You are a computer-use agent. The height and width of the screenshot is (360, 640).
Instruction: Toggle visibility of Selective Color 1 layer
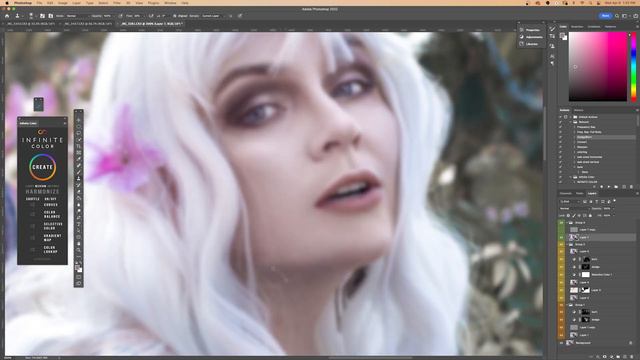pyautogui.click(x=561, y=275)
